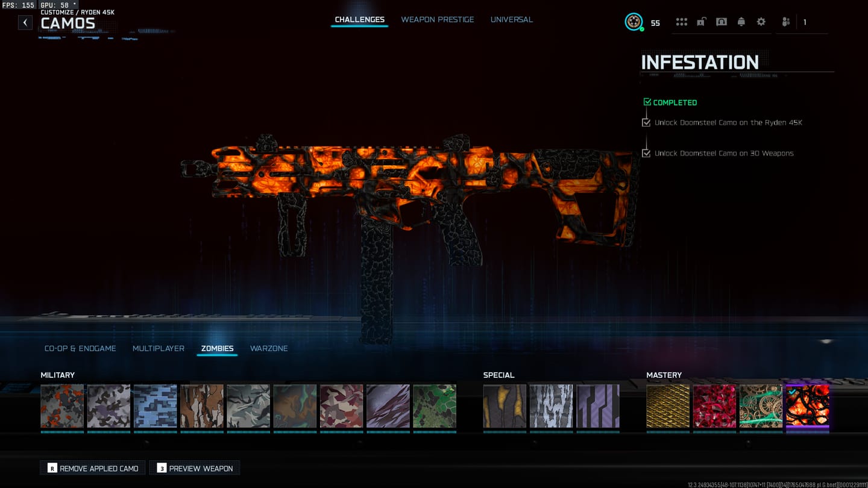Select the Co-op & Endgame category
This screenshot has height=488, width=868.
click(80, 348)
